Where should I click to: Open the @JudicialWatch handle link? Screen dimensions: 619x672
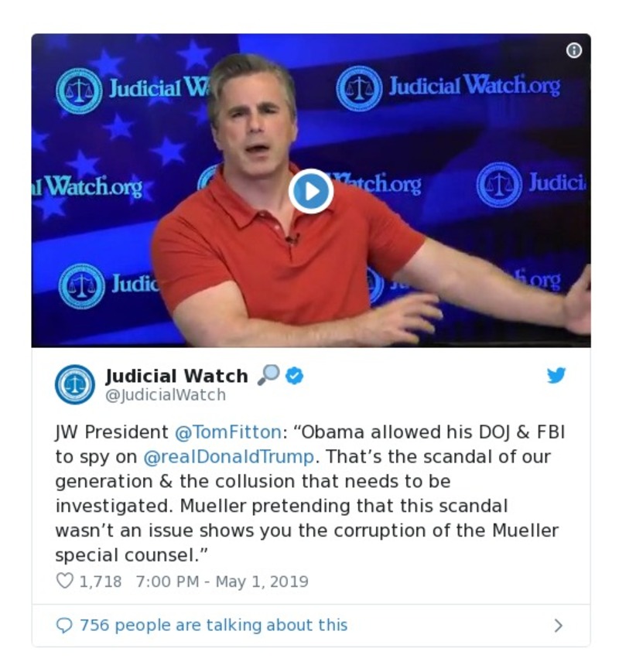pyautogui.click(x=166, y=395)
